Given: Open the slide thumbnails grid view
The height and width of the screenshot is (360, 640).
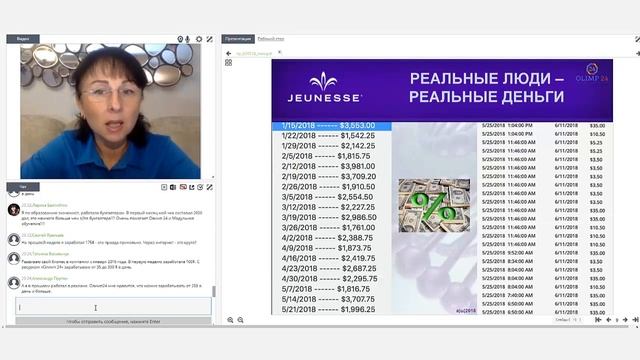Looking at the screenshot, I should (x=229, y=62).
